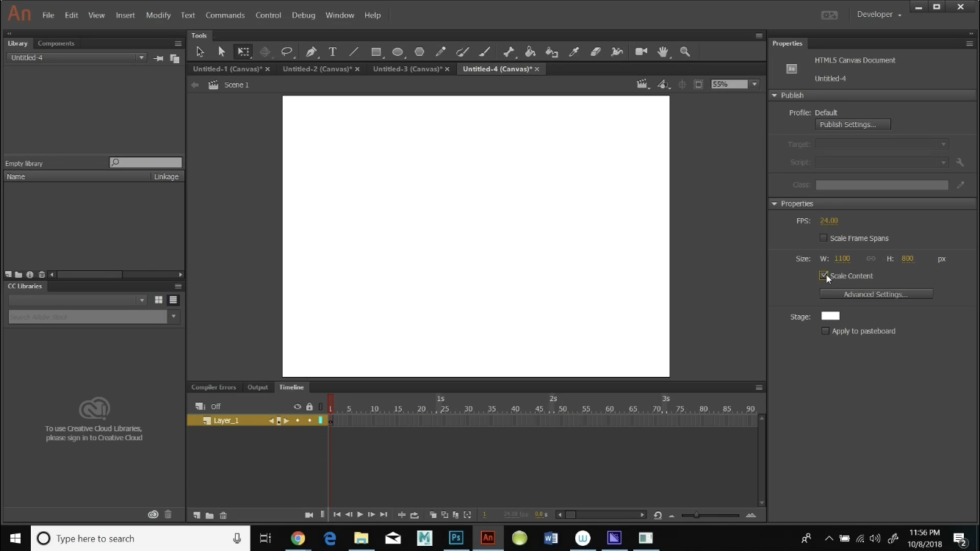Viewport: 980px width, 551px height.
Task: Open the stage zoom percentage dropdown
Action: click(754, 84)
